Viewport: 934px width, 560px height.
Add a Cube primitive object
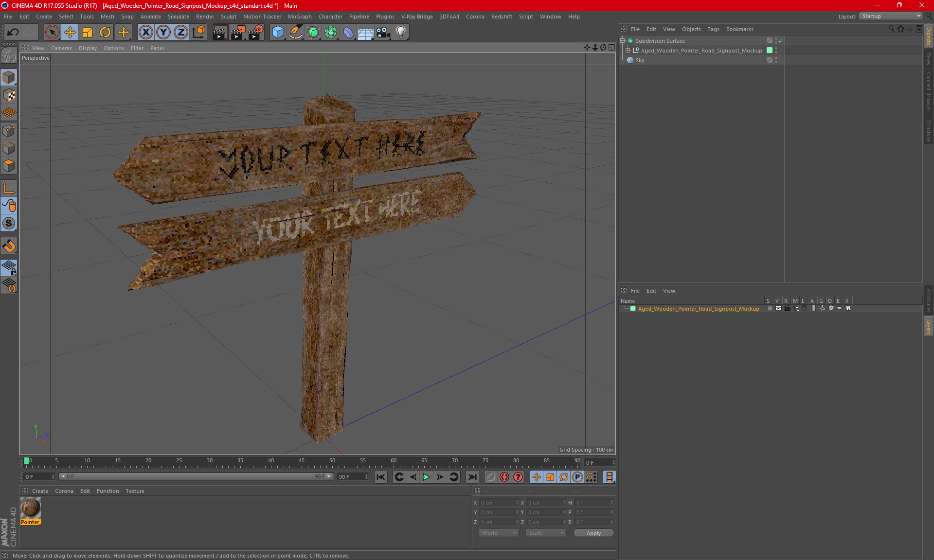278,32
